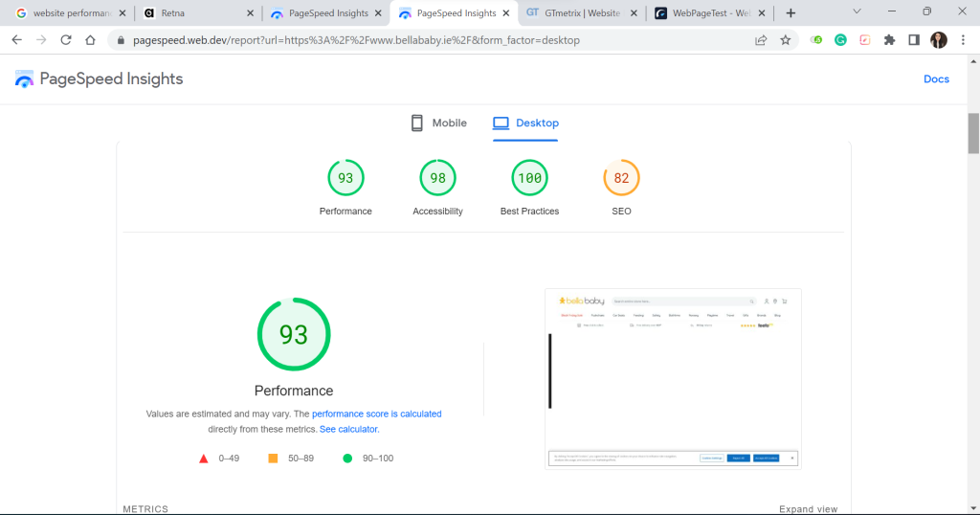Click the METRICS section heading
The width and height of the screenshot is (980, 515).
145,508
